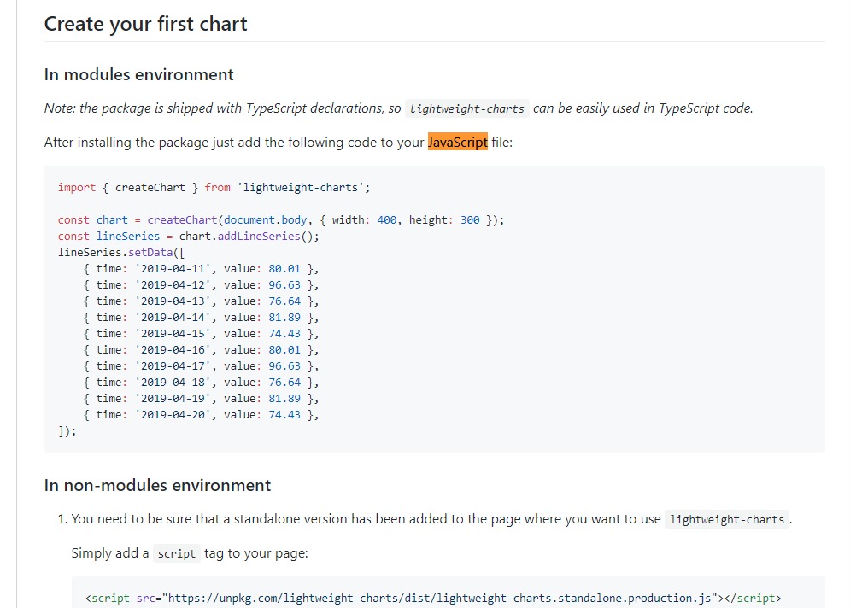
Task: Select the inline lightweight-charts code snippet
Action: tap(467, 108)
